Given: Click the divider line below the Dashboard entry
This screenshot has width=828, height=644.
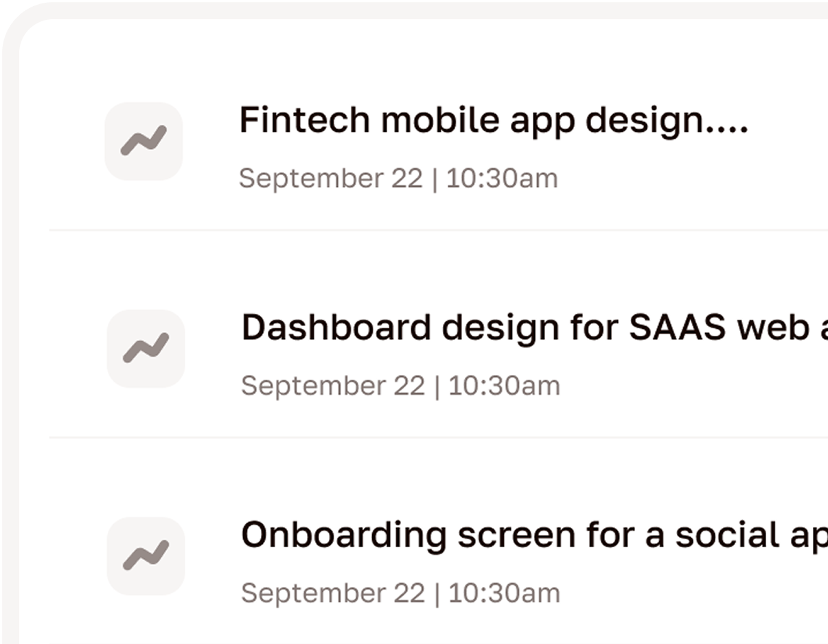Looking at the screenshot, I should (438, 437).
